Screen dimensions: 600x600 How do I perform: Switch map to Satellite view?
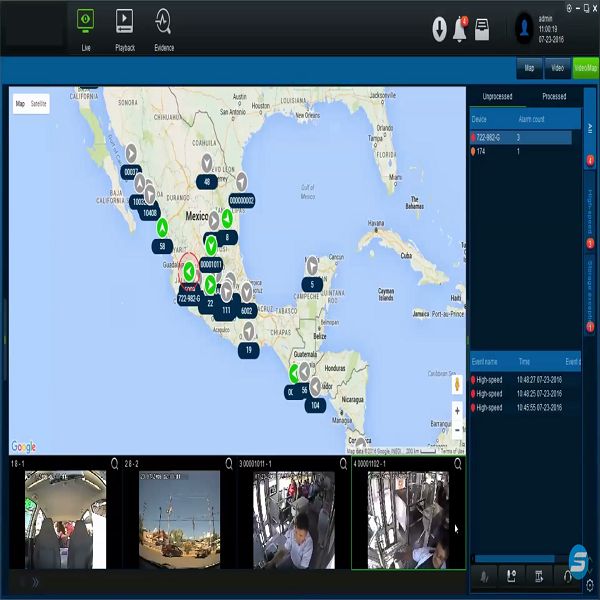click(39, 103)
